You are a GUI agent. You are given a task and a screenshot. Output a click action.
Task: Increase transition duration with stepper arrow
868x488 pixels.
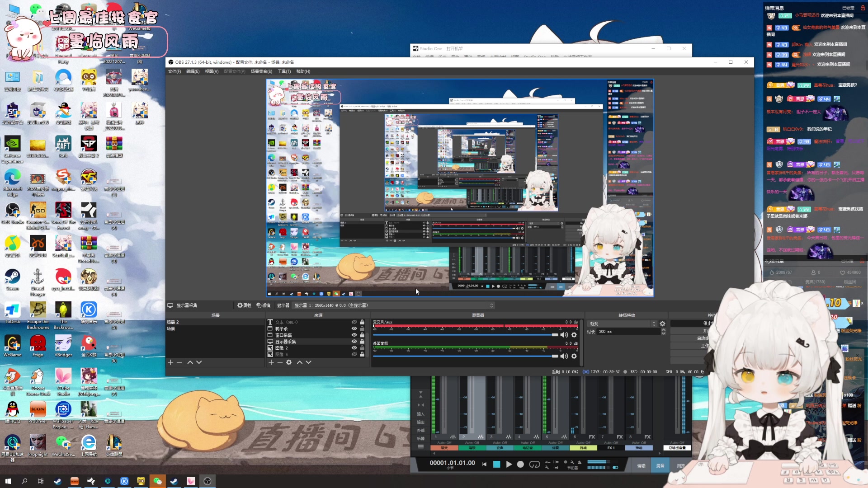tap(663, 330)
